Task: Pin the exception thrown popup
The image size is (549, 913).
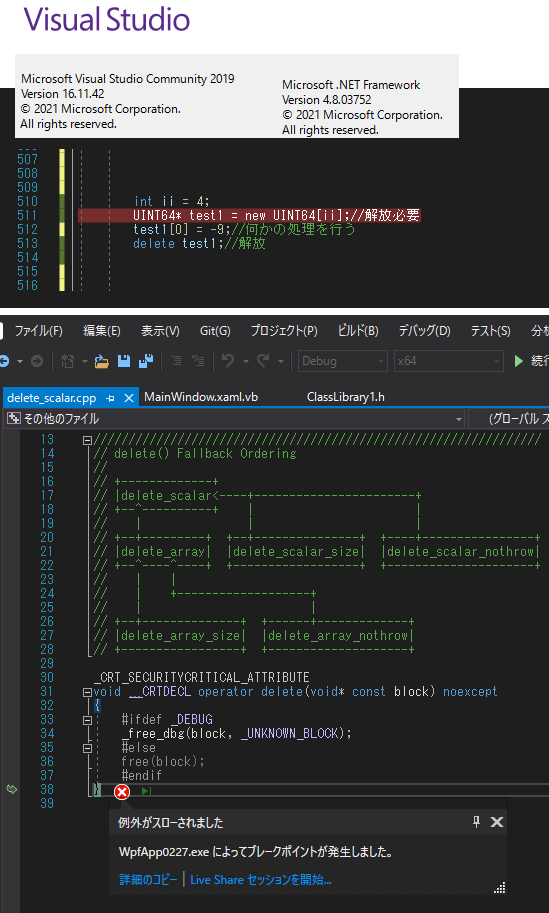Action: [476, 822]
